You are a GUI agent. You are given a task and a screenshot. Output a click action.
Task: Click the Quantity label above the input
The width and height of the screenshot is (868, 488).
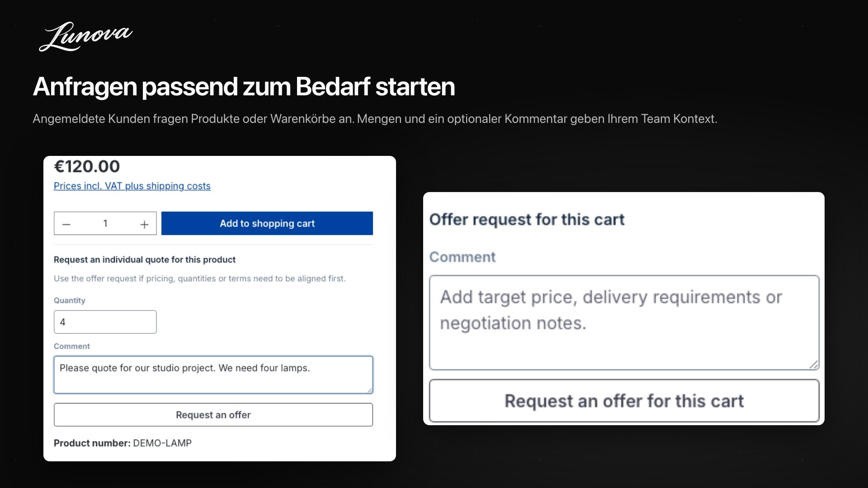[70, 300]
